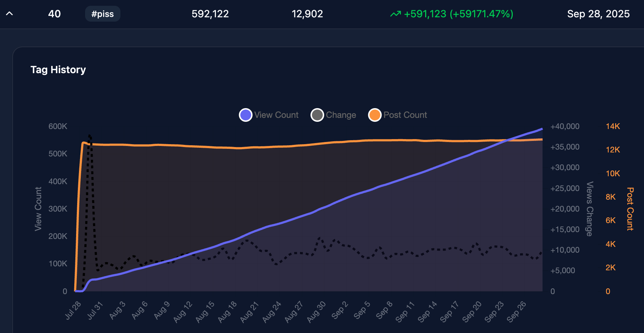Toggle the Post Count series legend label
644x333 pixels.
click(405, 115)
